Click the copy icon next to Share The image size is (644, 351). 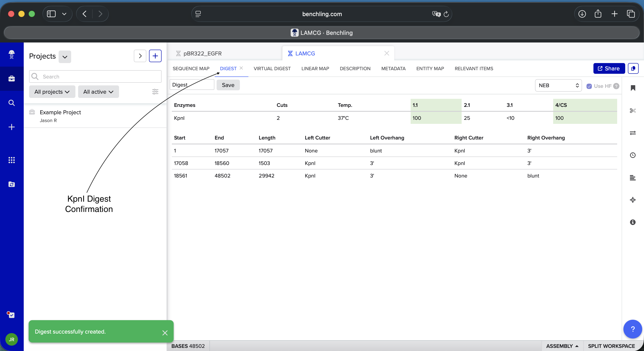633,68
